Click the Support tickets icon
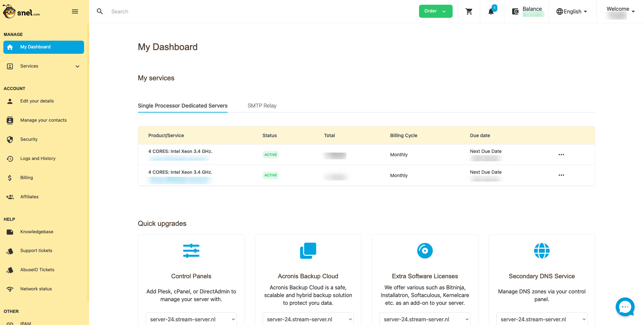This screenshot has width=644, height=325. coord(10,251)
